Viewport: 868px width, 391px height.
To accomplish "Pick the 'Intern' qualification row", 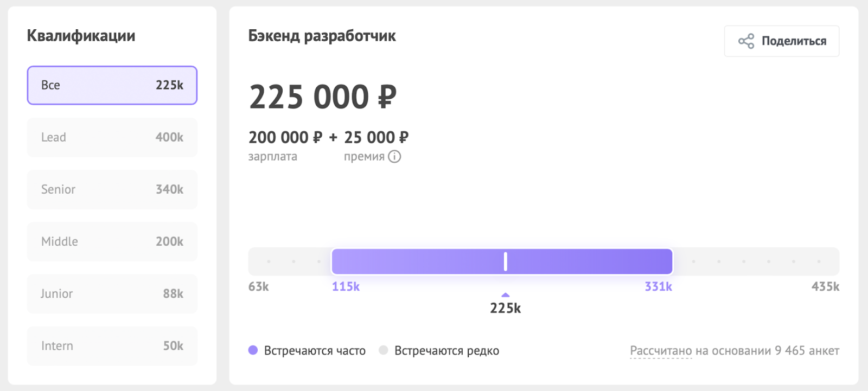I will pyautogui.click(x=111, y=345).
